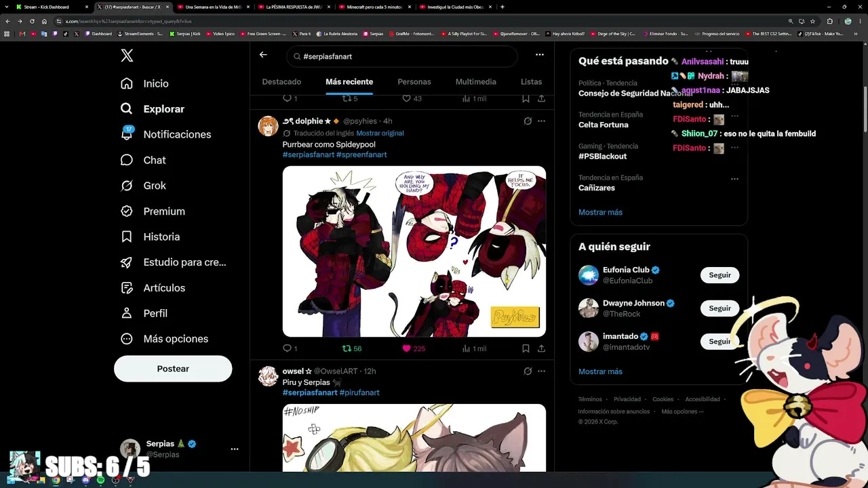Open dolphie's profile avatar

(x=269, y=126)
